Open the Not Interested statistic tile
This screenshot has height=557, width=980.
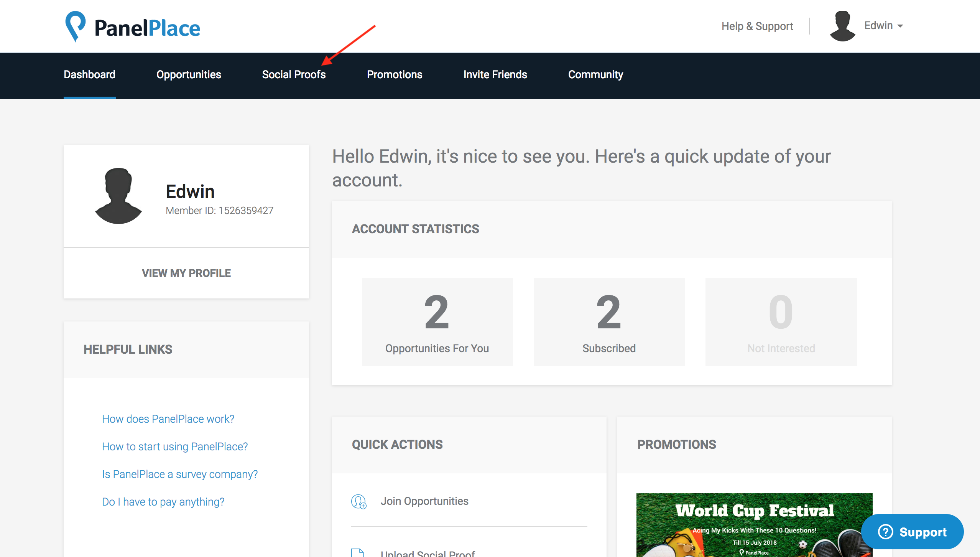(781, 321)
